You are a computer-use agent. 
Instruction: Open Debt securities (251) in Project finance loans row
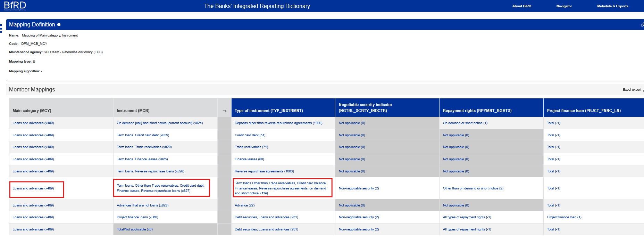(266, 217)
